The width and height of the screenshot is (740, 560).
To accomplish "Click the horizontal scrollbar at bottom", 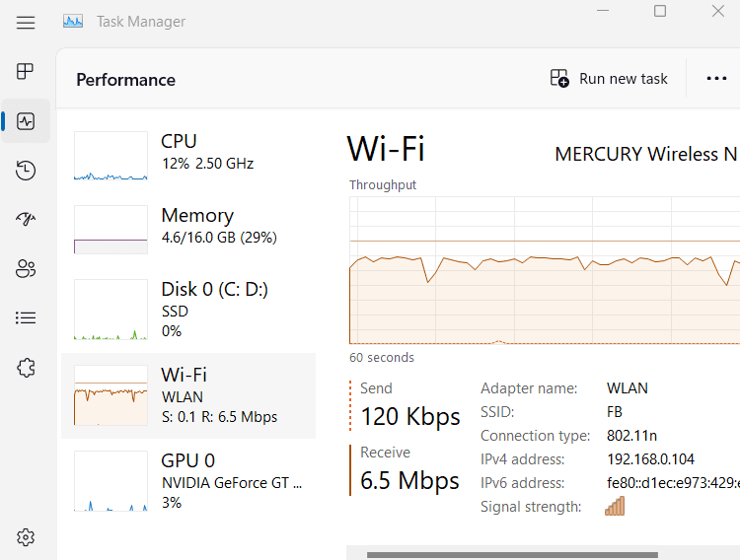I will [x=512, y=555].
